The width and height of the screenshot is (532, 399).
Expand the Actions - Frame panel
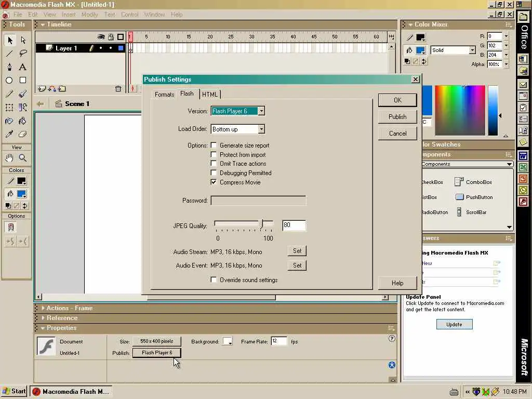43,308
